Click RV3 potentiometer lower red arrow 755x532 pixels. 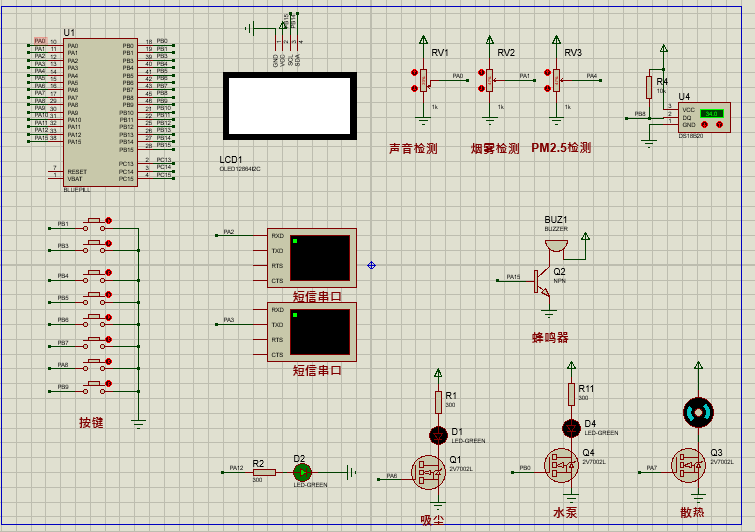pyautogui.click(x=547, y=88)
